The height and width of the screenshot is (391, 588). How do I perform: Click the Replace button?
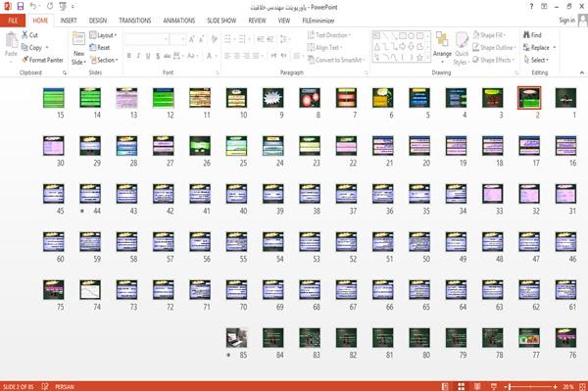(539, 48)
